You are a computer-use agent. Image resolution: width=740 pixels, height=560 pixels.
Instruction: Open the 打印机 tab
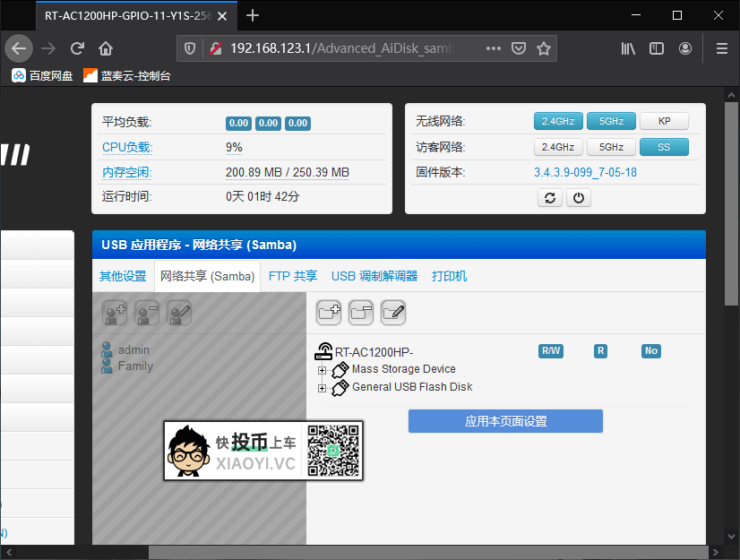click(449, 276)
